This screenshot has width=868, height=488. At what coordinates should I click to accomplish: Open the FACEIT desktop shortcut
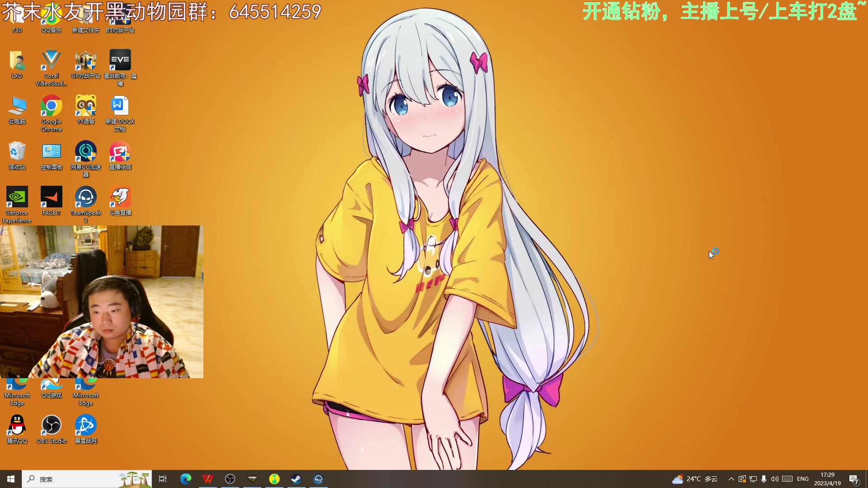click(x=51, y=201)
